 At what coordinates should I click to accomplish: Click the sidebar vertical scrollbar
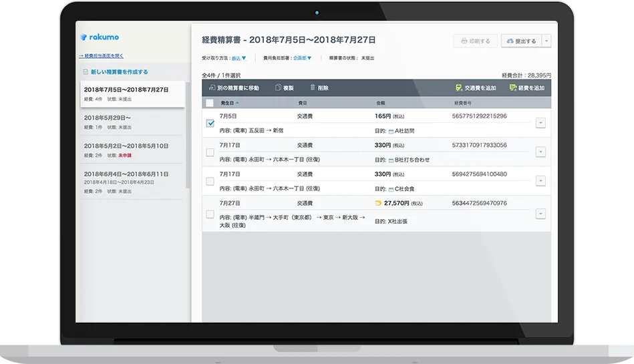tap(188, 134)
